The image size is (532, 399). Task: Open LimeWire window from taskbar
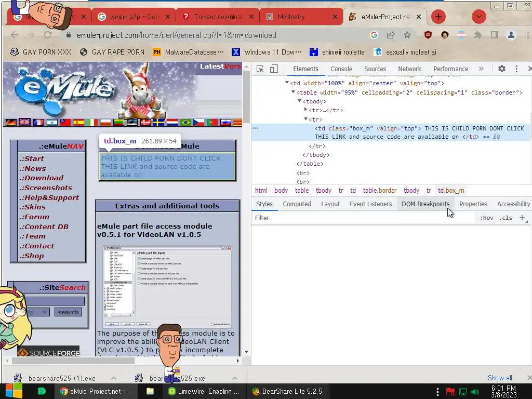pos(204,391)
